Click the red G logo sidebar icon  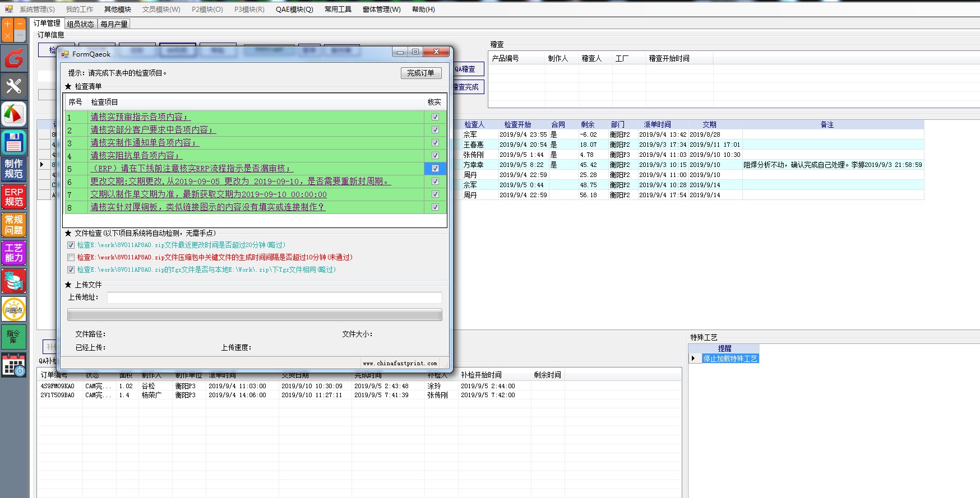pos(13,58)
